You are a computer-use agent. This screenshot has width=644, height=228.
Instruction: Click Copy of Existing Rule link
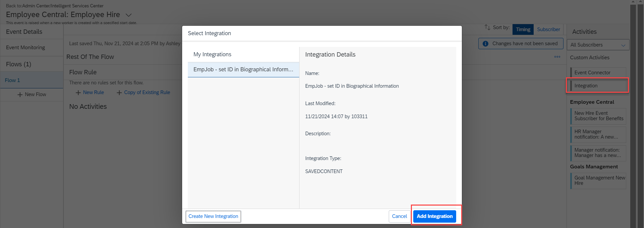tap(147, 92)
